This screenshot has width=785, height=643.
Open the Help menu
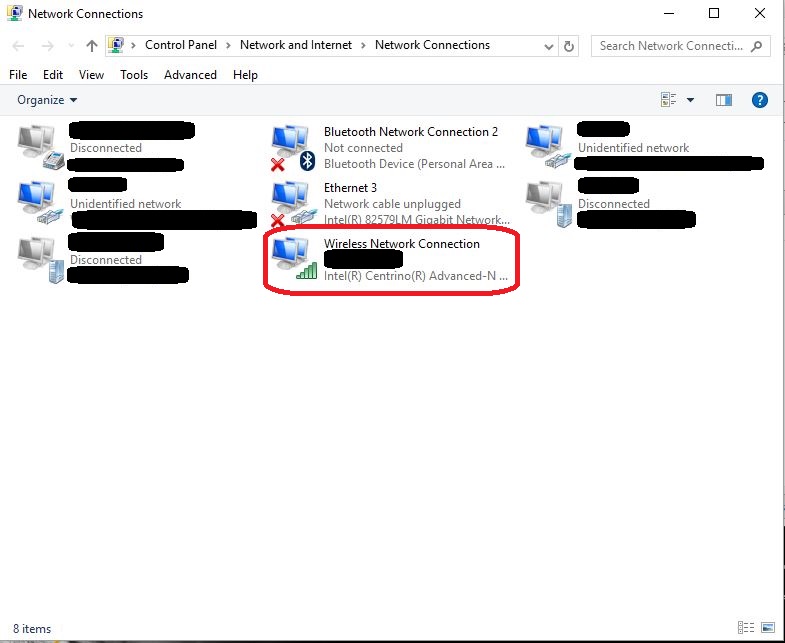click(x=245, y=75)
